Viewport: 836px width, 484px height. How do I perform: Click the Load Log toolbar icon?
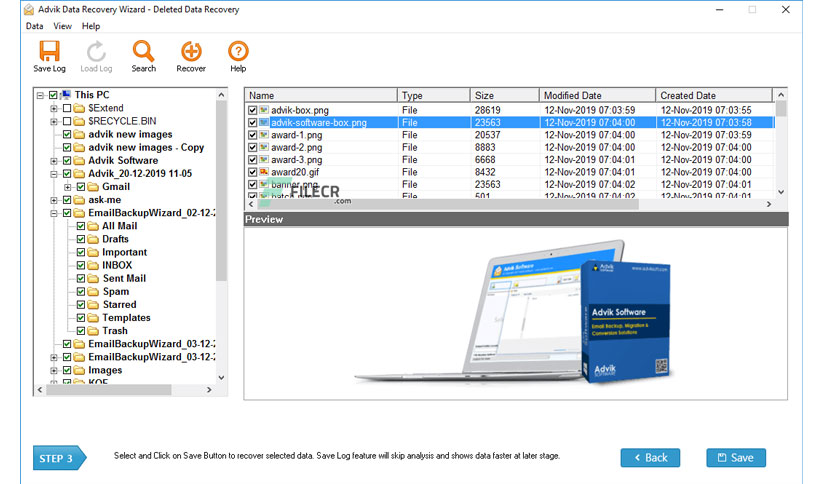tap(96, 51)
